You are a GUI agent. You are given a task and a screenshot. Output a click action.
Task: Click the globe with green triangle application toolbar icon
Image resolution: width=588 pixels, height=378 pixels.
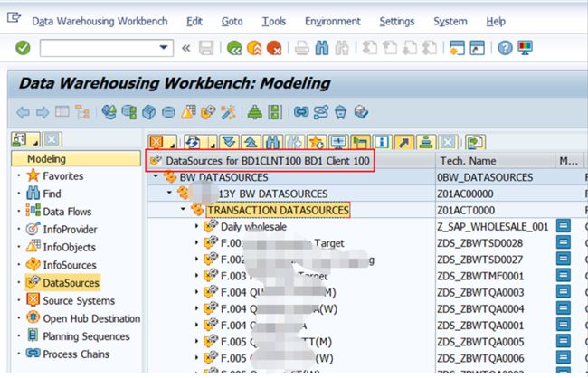pos(109,112)
